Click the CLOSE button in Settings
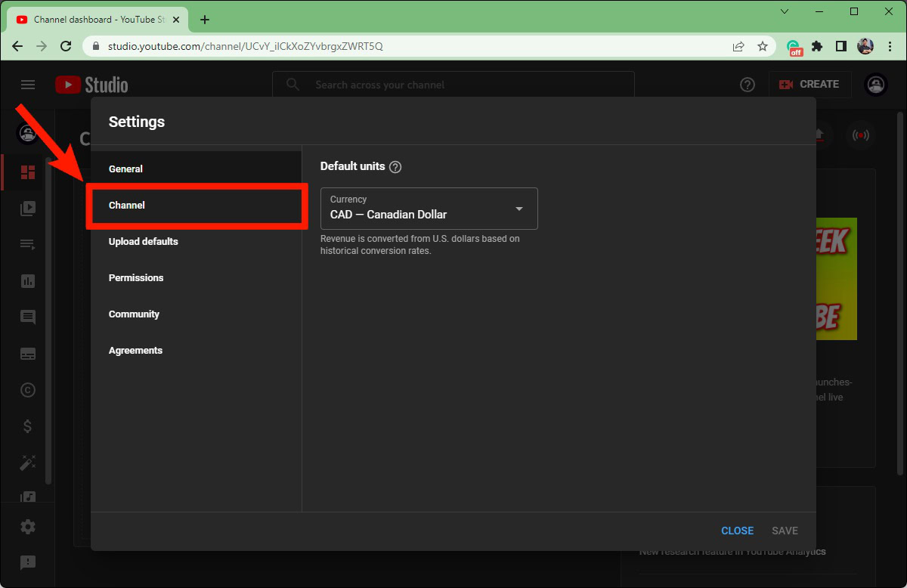This screenshot has width=907, height=588. (x=737, y=531)
